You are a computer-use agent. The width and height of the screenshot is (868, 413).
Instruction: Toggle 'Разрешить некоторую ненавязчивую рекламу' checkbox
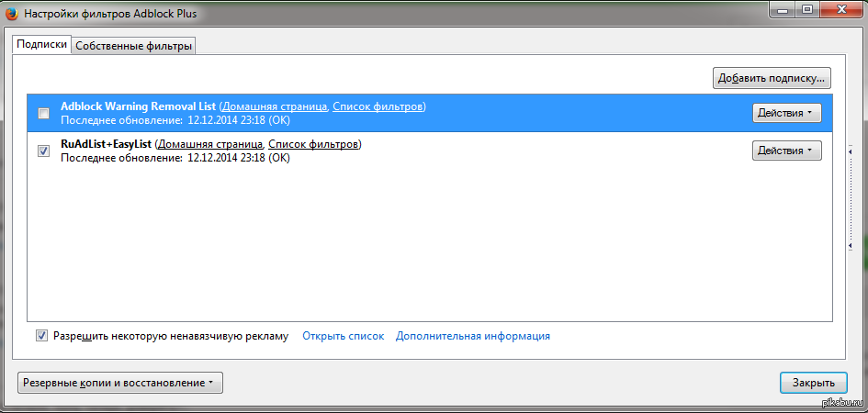[41, 336]
